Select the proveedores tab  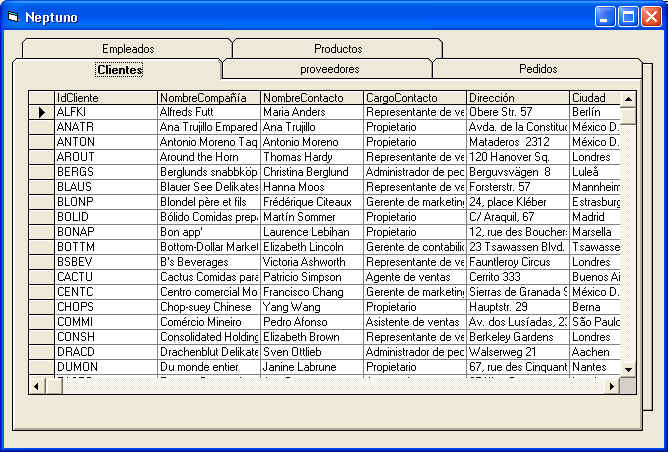click(x=329, y=69)
